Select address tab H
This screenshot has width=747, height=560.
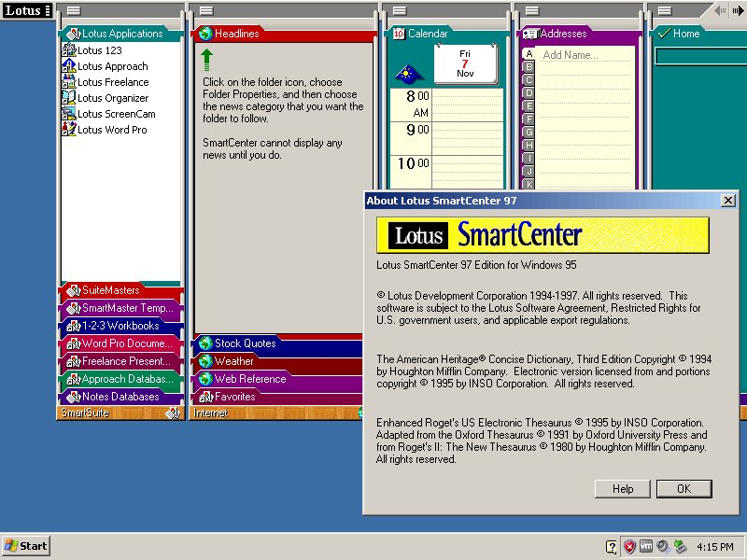coord(529,146)
